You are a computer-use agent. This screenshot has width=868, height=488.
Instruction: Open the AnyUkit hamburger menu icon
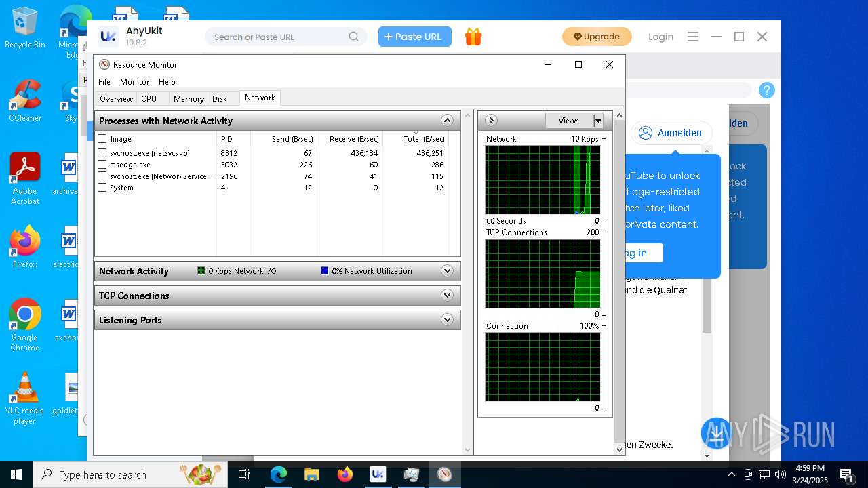pyautogui.click(x=693, y=37)
